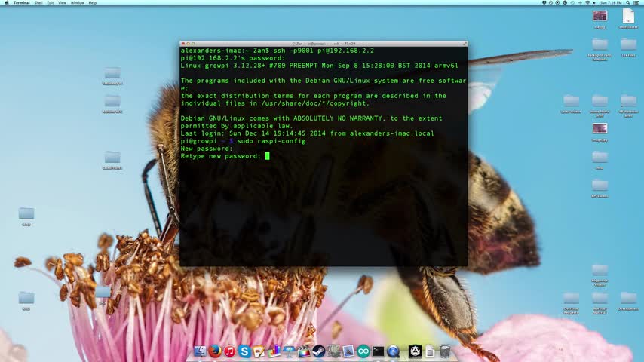The width and height of the screenshot is (644, 362).
Task: Open the Edit menu
Action: click(x=50, y=2)
